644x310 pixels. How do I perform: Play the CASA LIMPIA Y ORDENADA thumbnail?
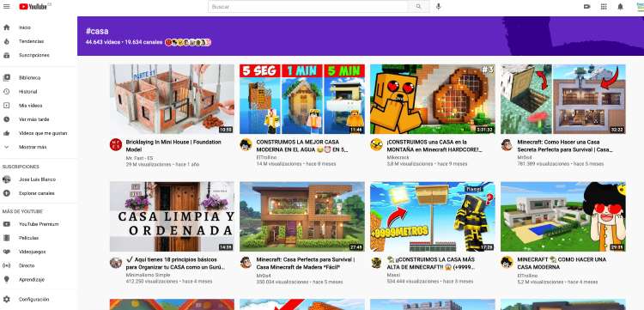pyautogui.click(x=172, y=216)
